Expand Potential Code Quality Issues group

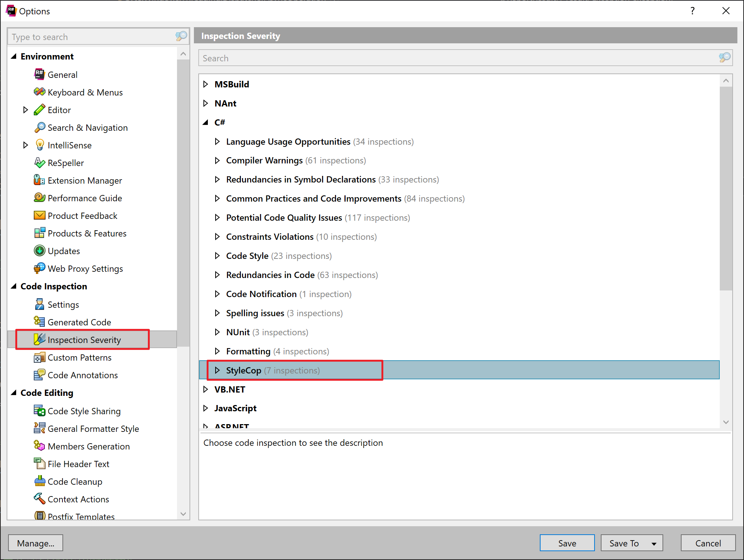217,217
